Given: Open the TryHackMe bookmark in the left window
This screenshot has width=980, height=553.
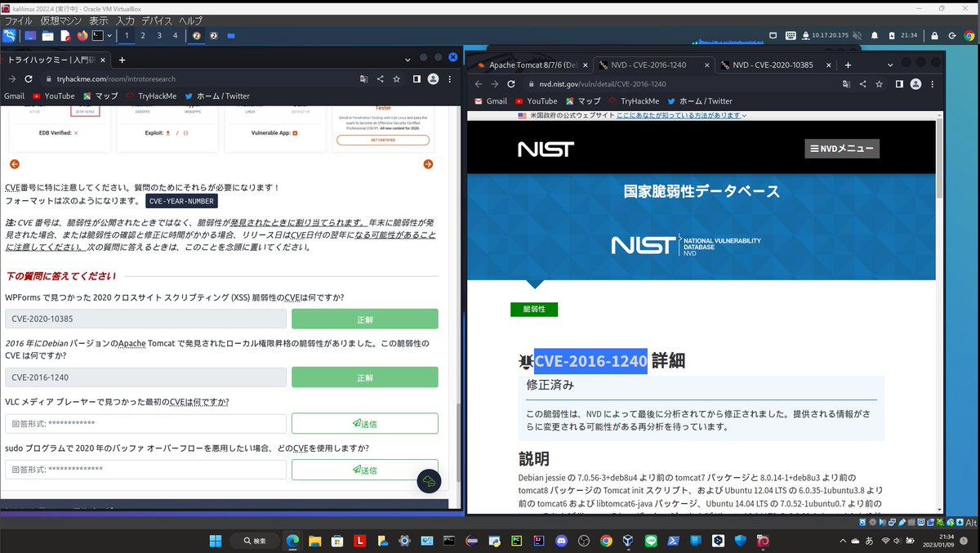Looking at the screenshot, I should point(151,96).
